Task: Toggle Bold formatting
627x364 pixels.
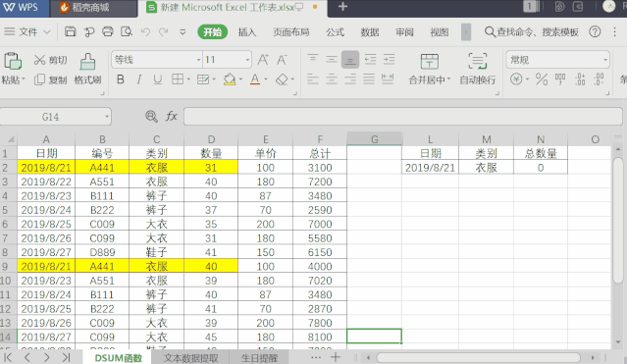Action: [121, 79]
